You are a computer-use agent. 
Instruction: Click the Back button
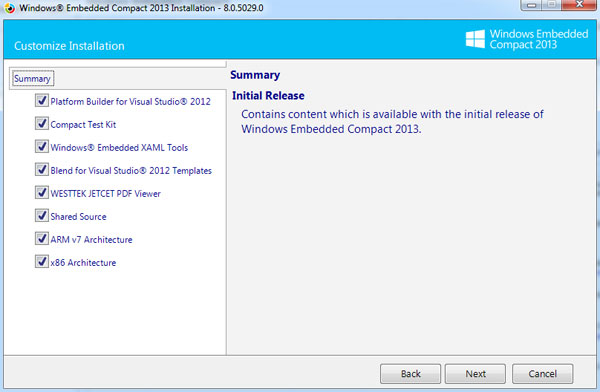[x=410, y=374]
